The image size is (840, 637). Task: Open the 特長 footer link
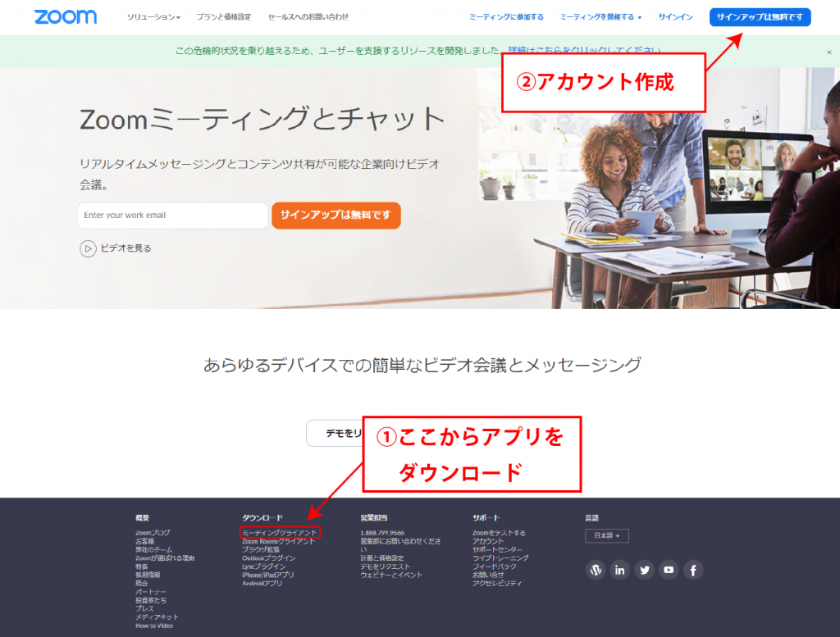[x=141, y=566]
